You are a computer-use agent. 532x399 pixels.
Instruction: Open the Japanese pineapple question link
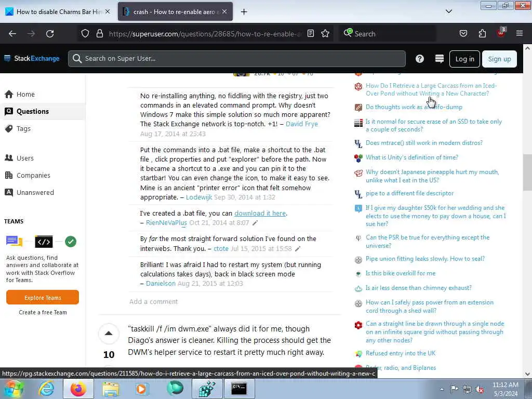432,176
